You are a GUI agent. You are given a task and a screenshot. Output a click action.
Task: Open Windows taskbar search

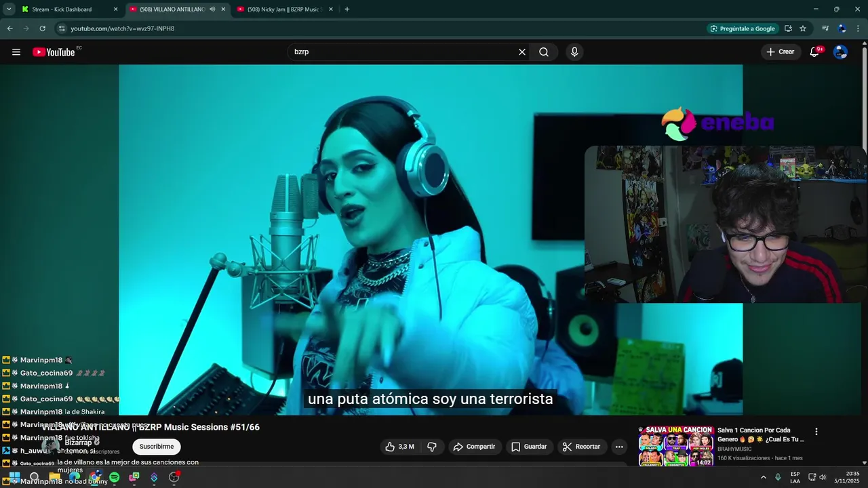click(34, 477)
